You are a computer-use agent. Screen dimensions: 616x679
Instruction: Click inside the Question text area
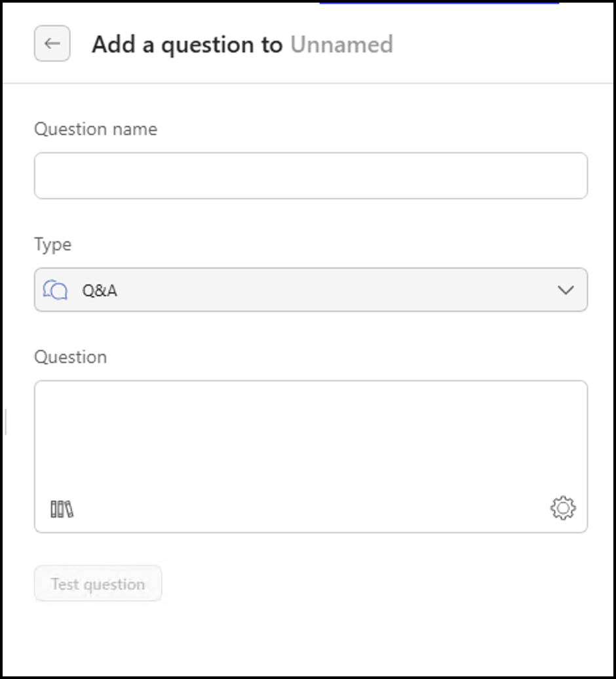coord(311,439)
